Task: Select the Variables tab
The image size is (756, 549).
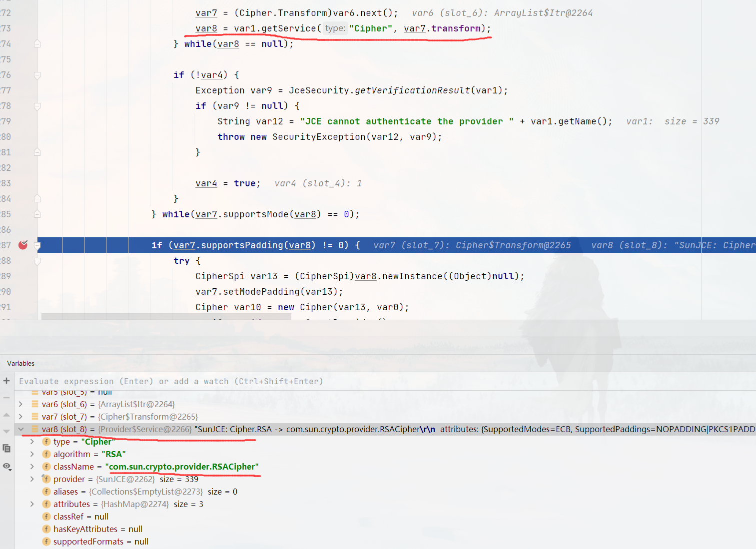Action: pyautogui.click(x=21, y=363)
